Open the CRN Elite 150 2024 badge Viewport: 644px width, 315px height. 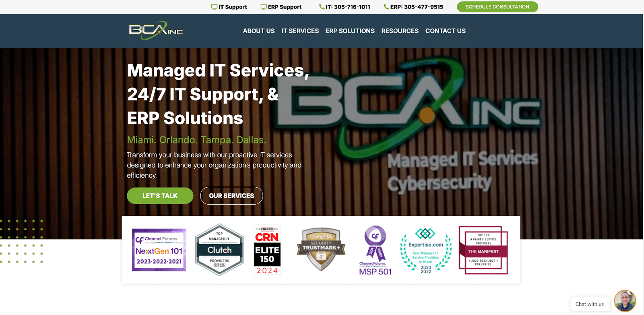267,250
